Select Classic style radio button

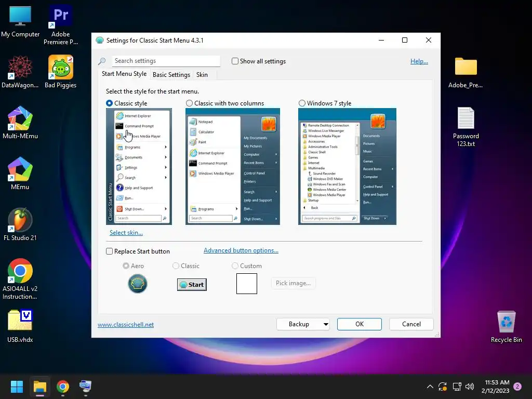109,103
